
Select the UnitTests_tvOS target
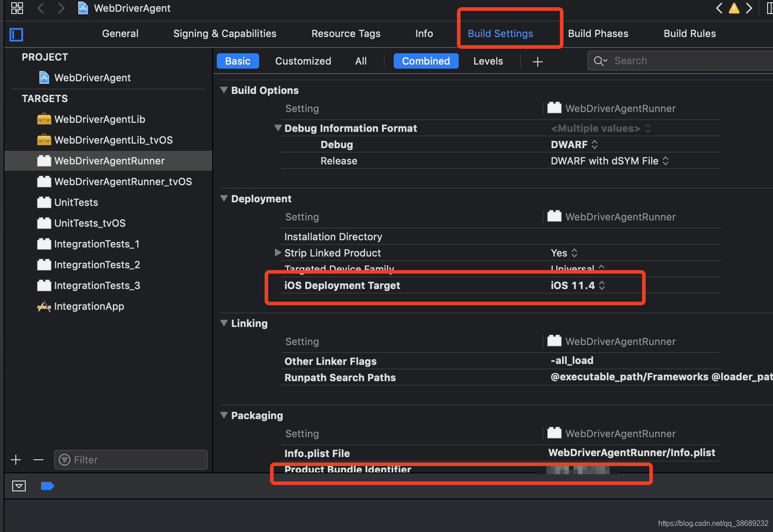click(x=108, y=223)
